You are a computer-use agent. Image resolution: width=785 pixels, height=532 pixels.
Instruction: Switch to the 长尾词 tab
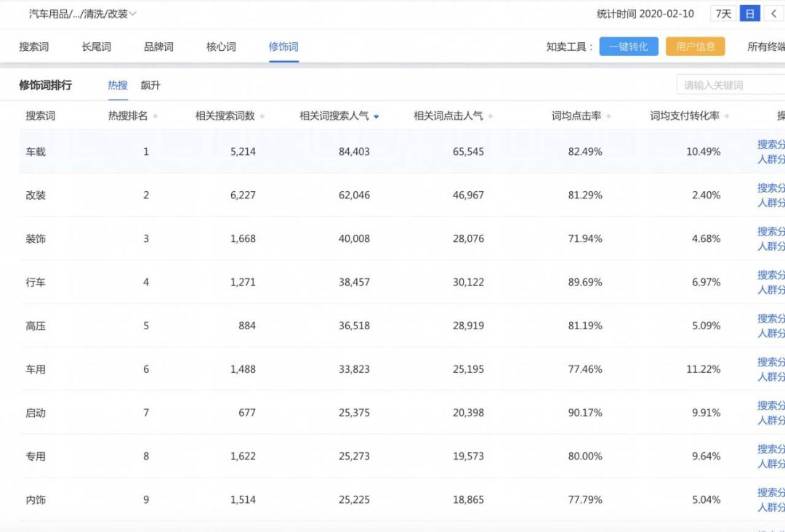[x=96, y=47]
